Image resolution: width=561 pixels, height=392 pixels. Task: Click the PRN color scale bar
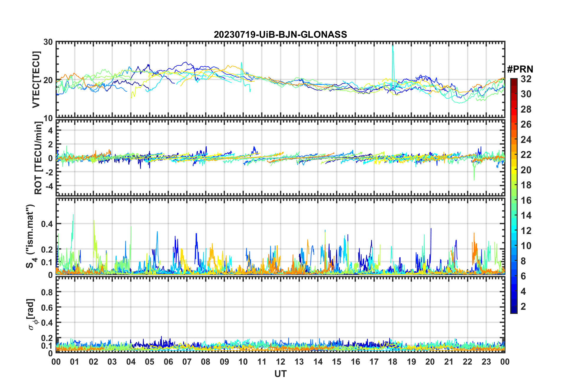click(514, 196)
